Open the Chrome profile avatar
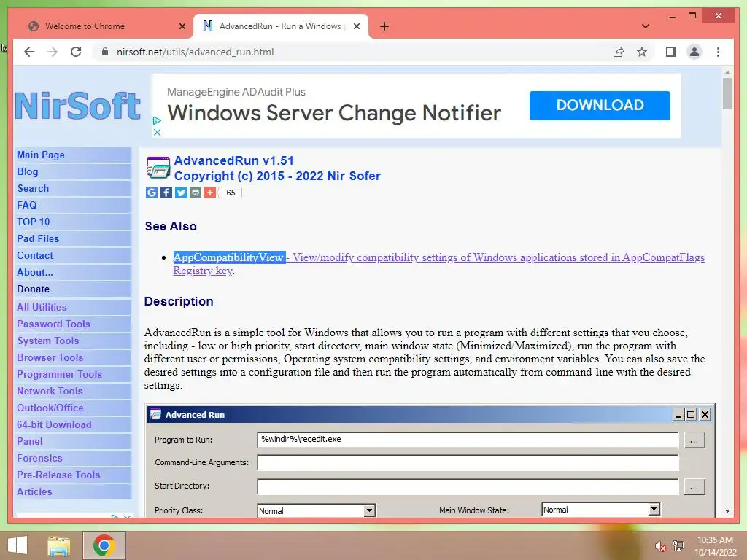The height and width of the screenshot is (560, 747). [x=694, y=52]
